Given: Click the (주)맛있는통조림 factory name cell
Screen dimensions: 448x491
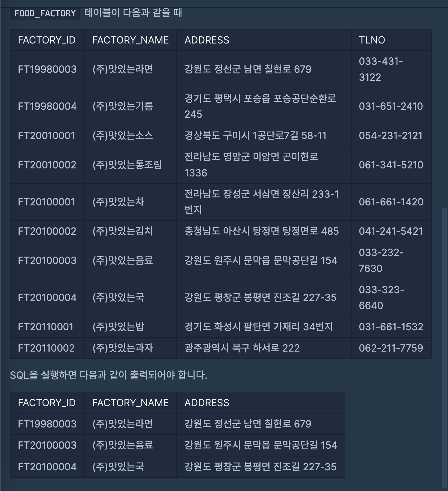Looking at the screenshot, I should [127, 165].
